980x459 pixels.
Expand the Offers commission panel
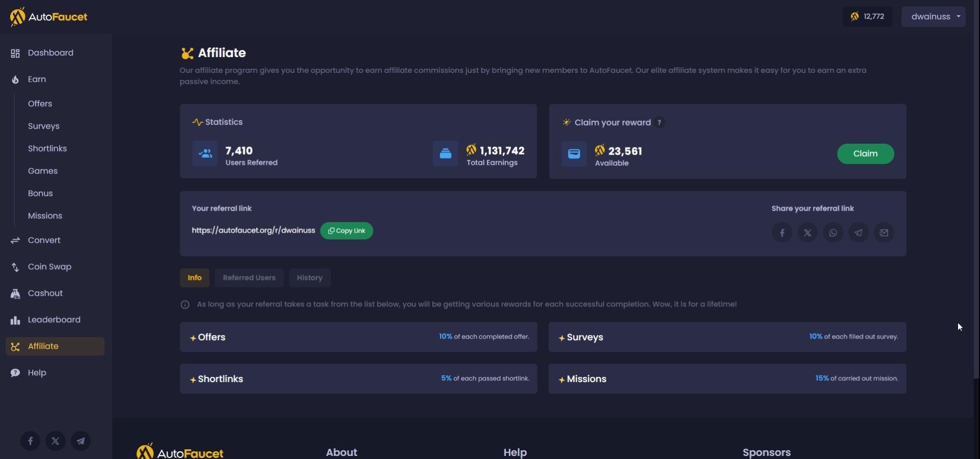pyautogui.click(x=358, y=337)
